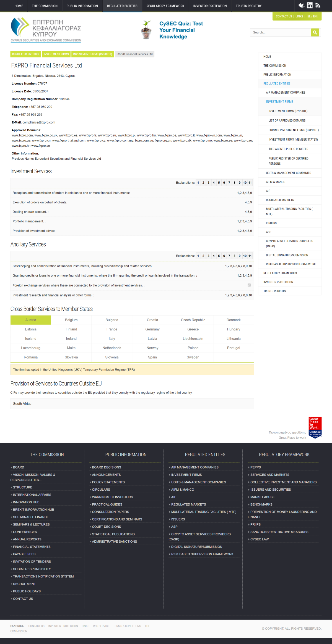Open Investor Protection top menu
Image resolution: width=332 pixels, height=644 pixels.
tap(210, 6)
